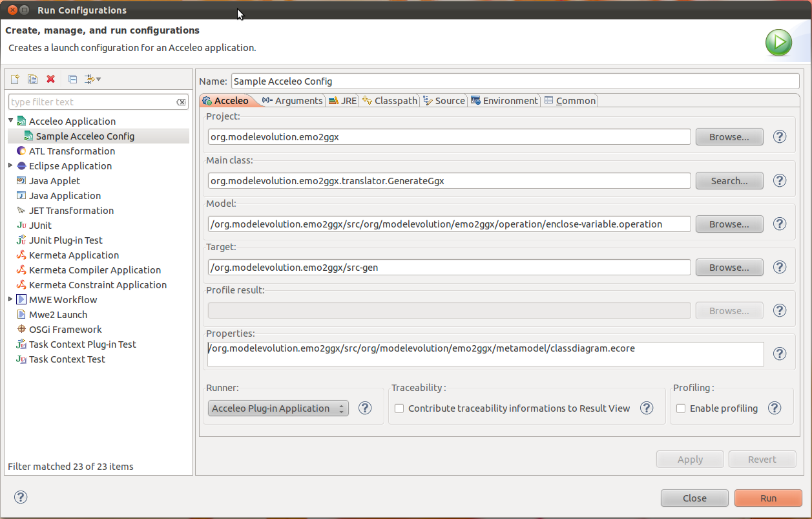Expand the MWE Workflow tree node
Viewport: 812px width, 519px height.
[x=11, y=299]
